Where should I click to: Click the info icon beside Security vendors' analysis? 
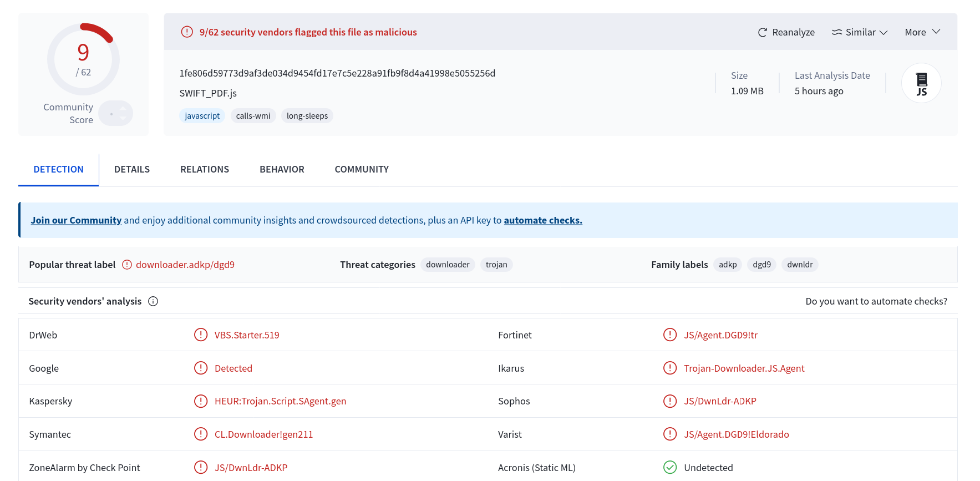pos(153,301)
